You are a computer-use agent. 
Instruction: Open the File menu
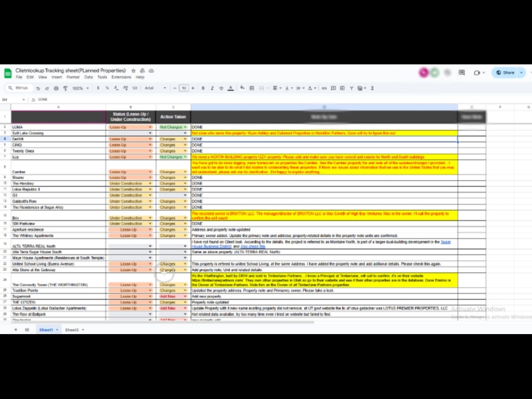click(x=19, y=77)
